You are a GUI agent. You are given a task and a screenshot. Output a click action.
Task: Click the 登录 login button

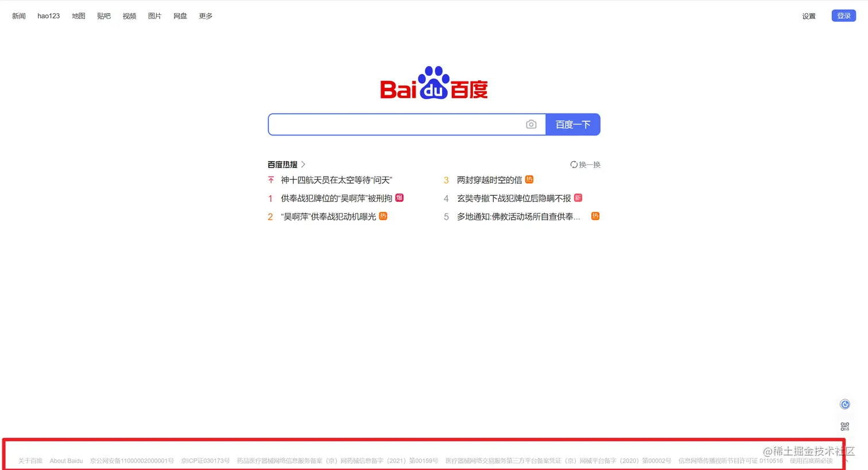(843, 16)
